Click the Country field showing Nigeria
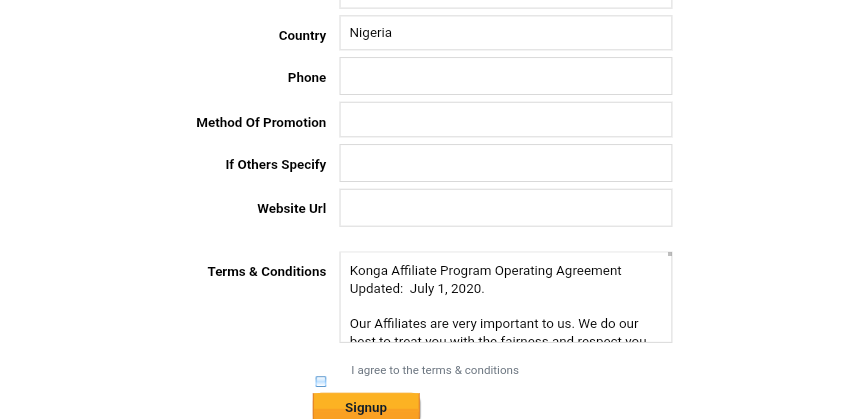854x419 pixels. coord(505,33)
